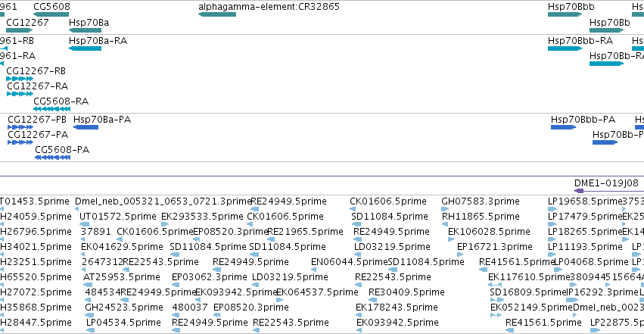This screenshot has height=334, width=644.
Task: Click the GH07583.3prime EST label
Action: [481, 201]
